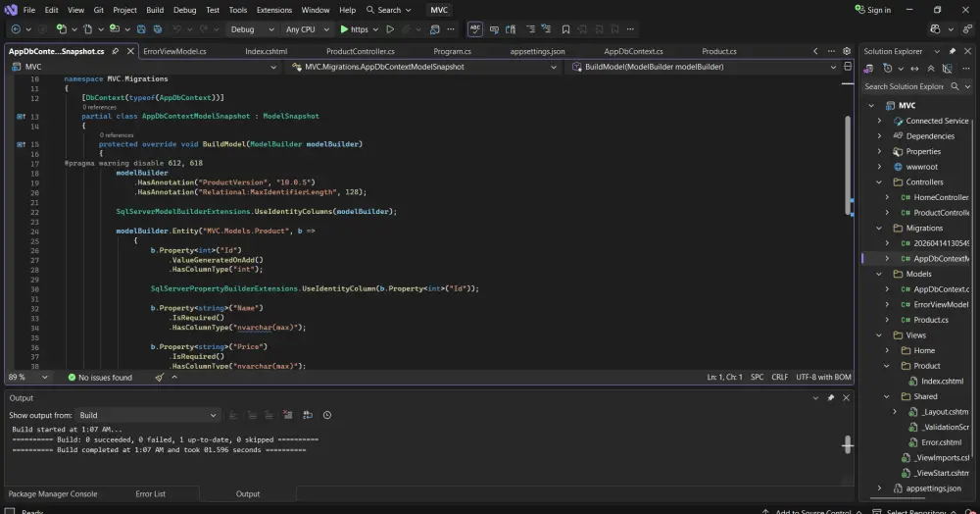This screenshot has width=980, height=514.
Task: Expand the wwwroot node
Action: 879,167
